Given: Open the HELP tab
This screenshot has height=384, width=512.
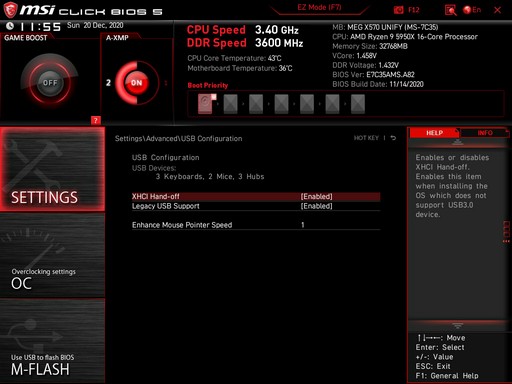Looking at the screenshot, I should pyautogui.click(x=434, y=133).
